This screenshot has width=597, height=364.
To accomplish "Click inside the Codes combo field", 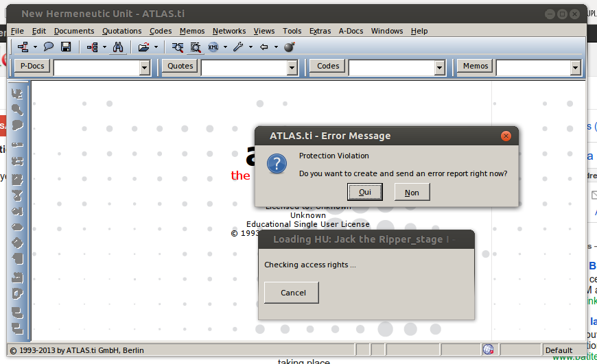I will 392,68.
